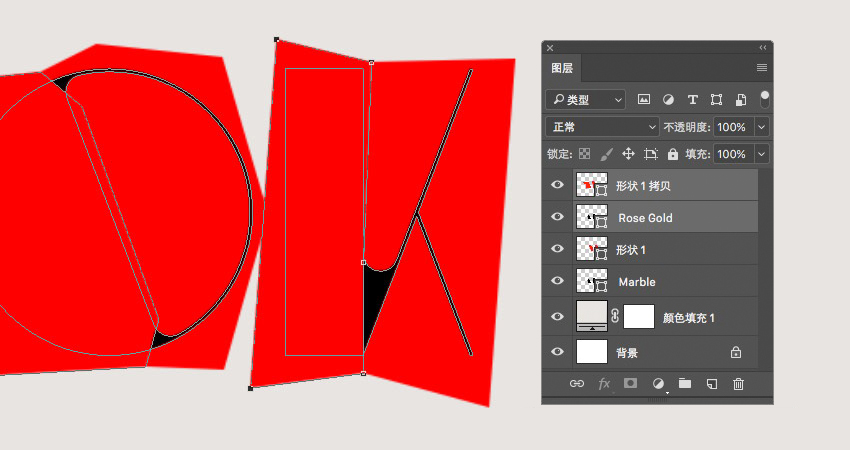Select the 形状 1 layer name

631,250
